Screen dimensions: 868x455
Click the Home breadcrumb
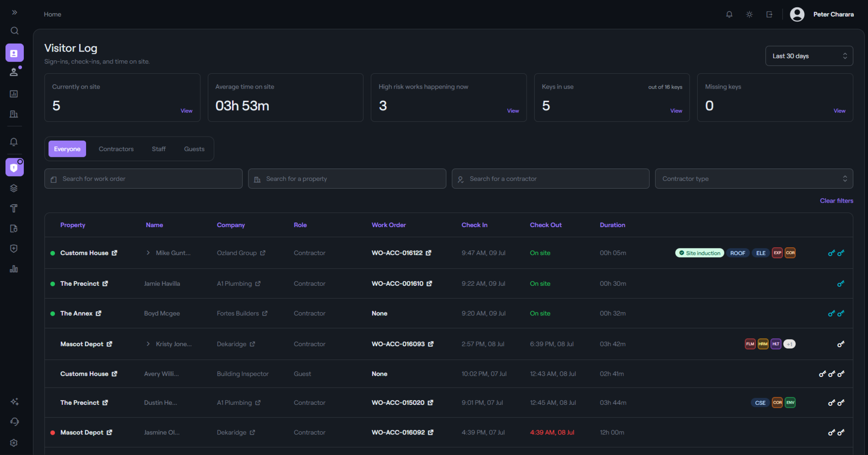click(x=52, y=14)
